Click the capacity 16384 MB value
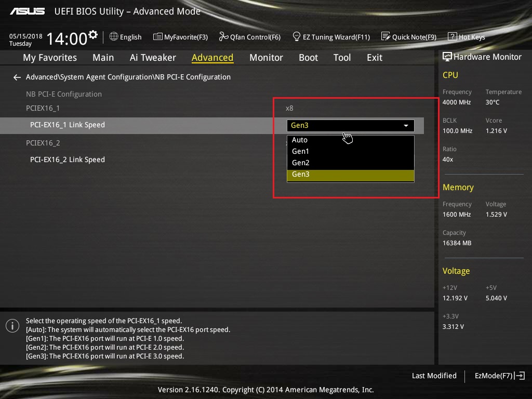532x399 pixels. click(457, 243)
